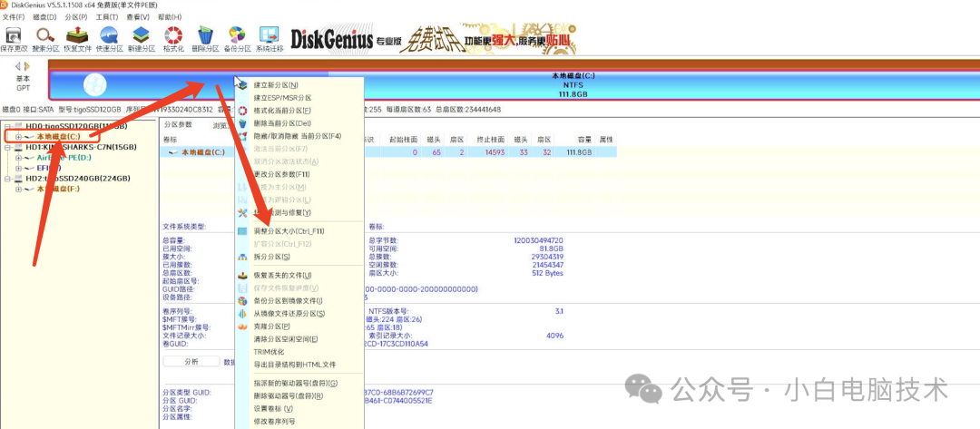Select 本地磁盘(C:) row in partition table
This screenshot has width=980, height=429.
tap(388, 151)
